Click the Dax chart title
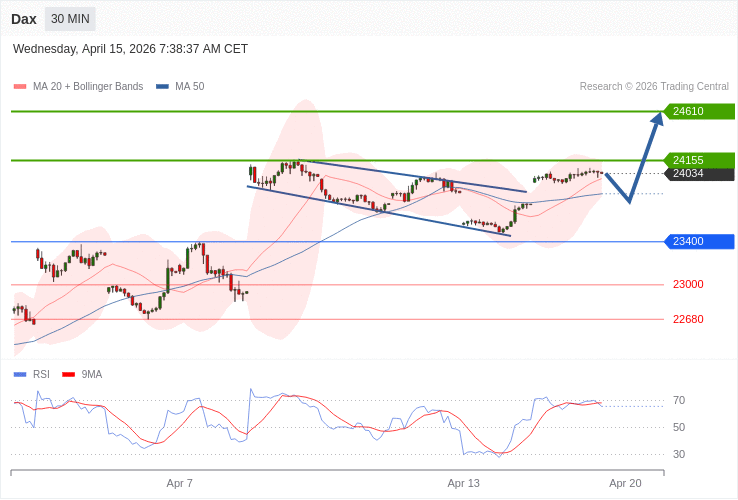The image size is (738, 500). [24, 19]
